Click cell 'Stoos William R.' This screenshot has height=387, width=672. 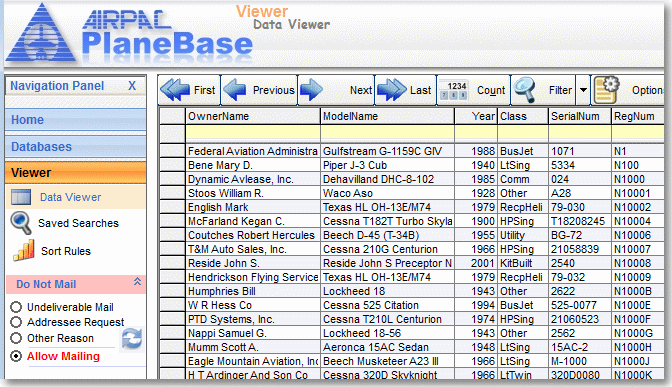[x=253, y=193]
